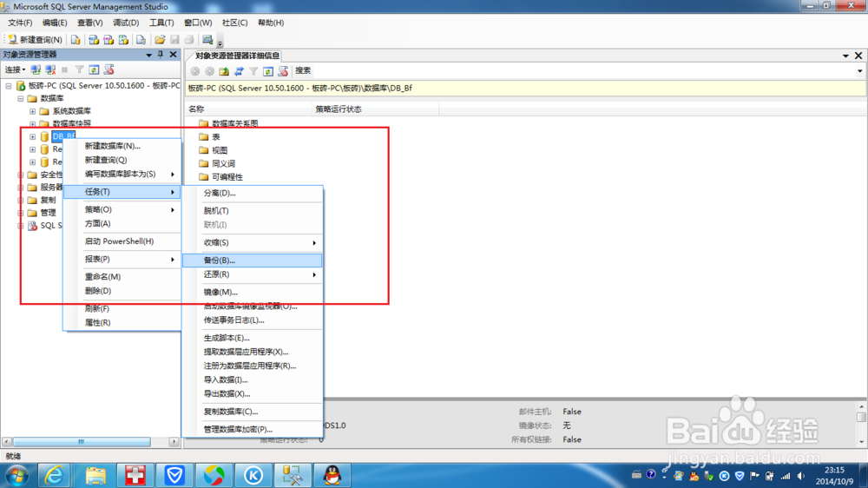The height and width of the screenshot is (488, 868).
Task: Choose 备份(B)... in the tasks submenu
Action: point(253,260)
